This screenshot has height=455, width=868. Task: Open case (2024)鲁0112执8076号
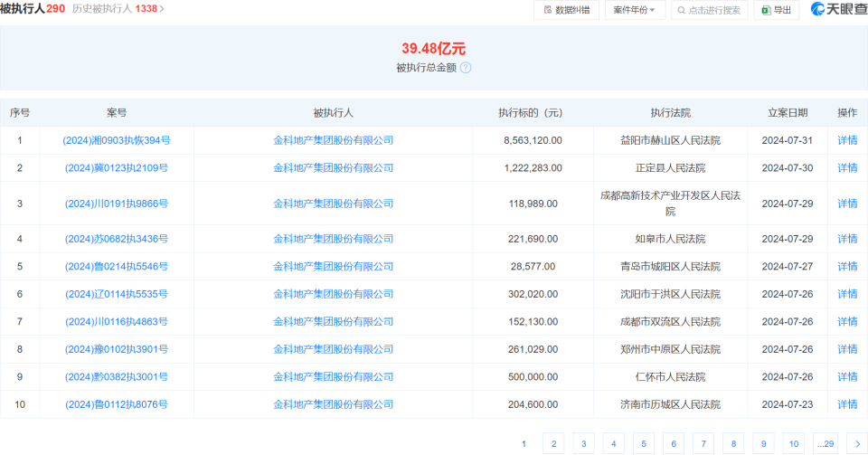[117, 405]
